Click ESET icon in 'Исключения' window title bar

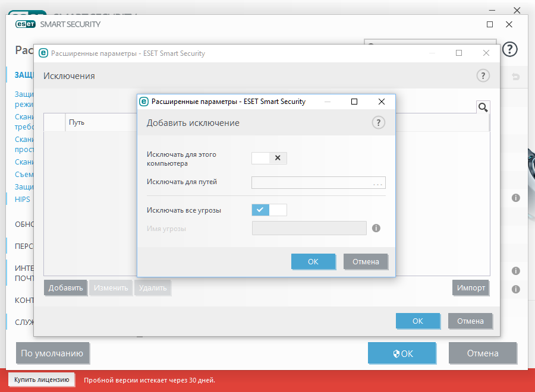[43, 53]
